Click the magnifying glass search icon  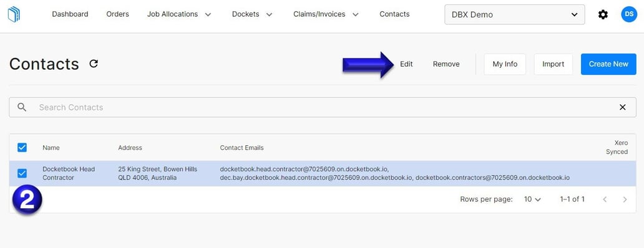coord(22,107)
